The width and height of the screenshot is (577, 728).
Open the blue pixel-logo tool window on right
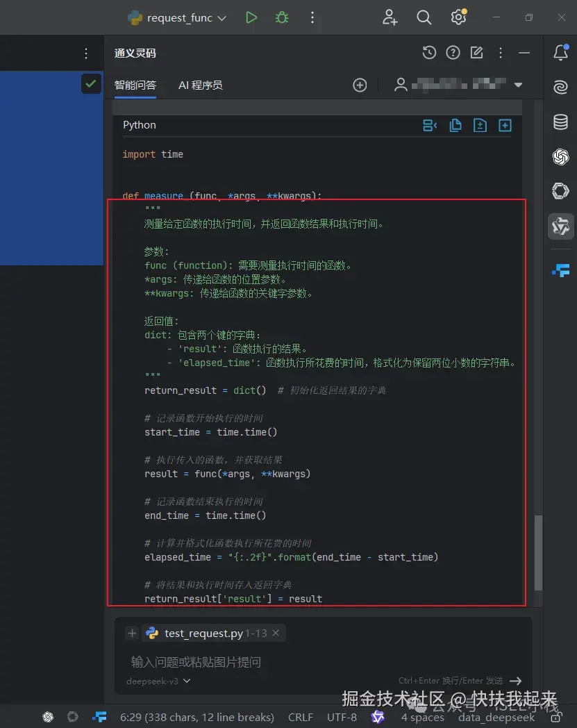(x=561, y=270)
